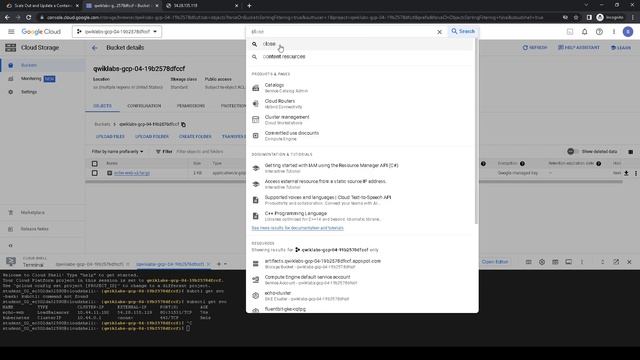The width and height of the screenshot is (640, 360).
Task: Click Upload Files button
Action: click(110, 136)
